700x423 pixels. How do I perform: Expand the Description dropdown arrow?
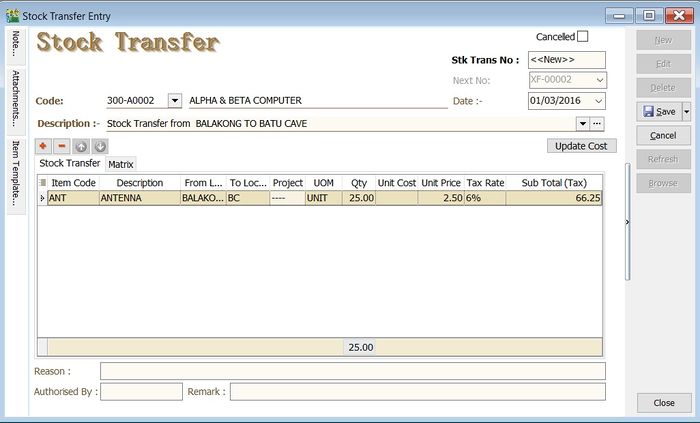(x=582, y=123)
